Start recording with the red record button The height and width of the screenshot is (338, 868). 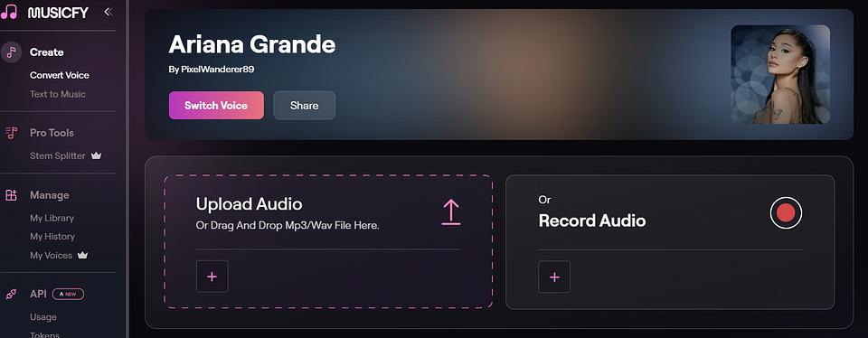786,212
